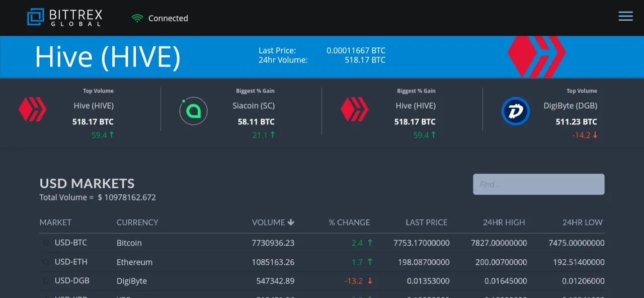Click the Siacoin logo icon
This screenshot has width=644, height=298.
pyautogui.click(x=193, y=110)
